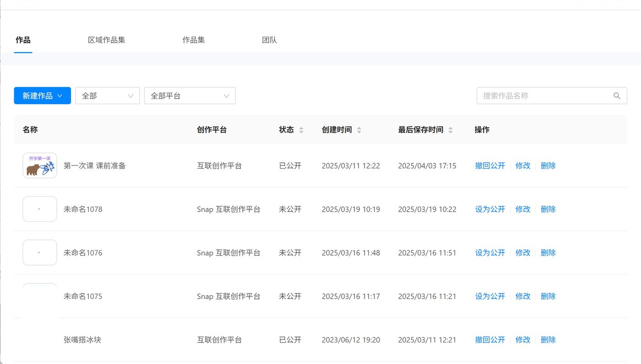Open the 作品集 tab
641x364 pixels.
(194, 40)
